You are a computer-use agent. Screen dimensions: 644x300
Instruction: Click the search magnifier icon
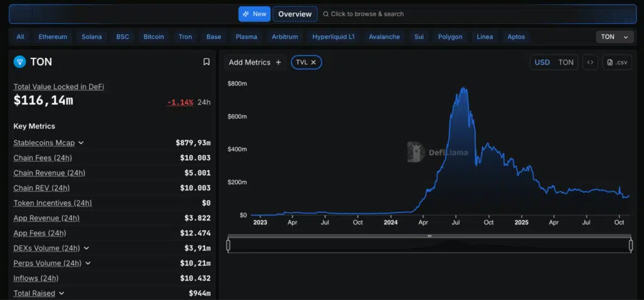click(326, 14)
